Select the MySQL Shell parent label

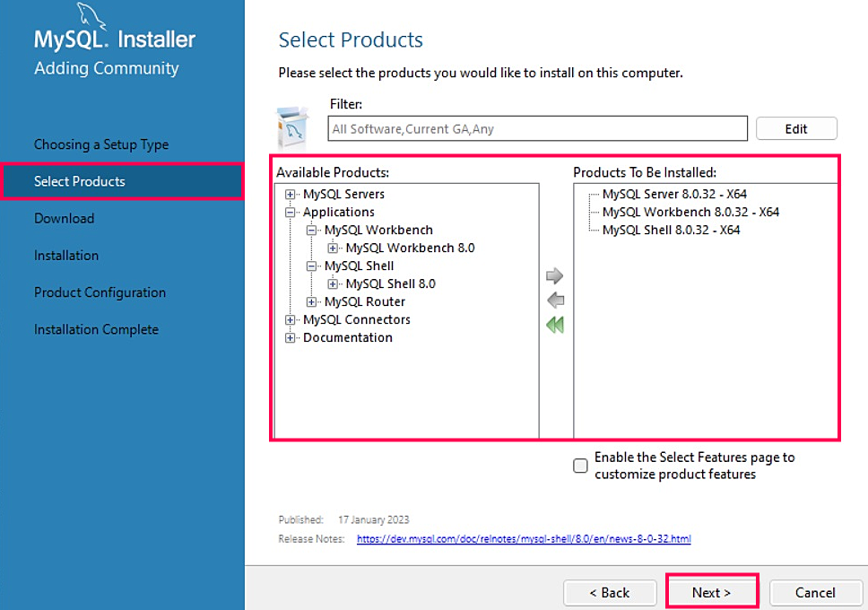(360, 266)
